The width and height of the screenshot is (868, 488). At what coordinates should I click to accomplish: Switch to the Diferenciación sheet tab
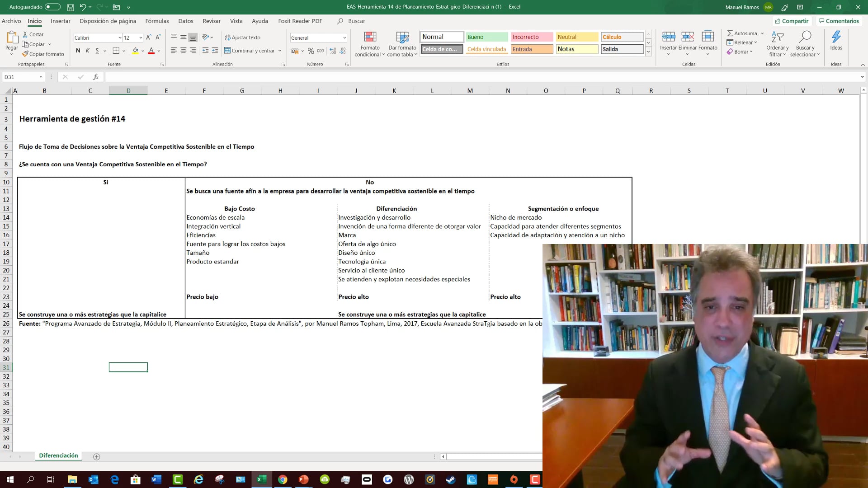58,455
